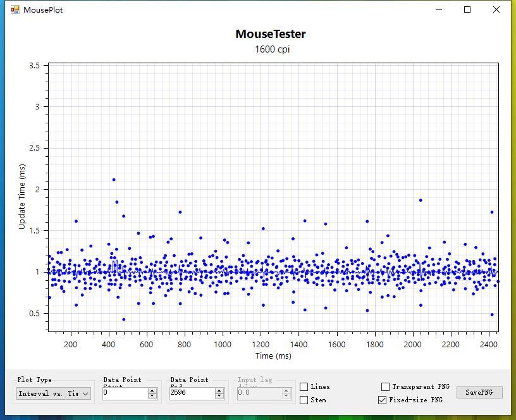This screenshot has width=516, height=420.
Task: Click the 1000 x-axis tick label
Action: coord(223,344)
